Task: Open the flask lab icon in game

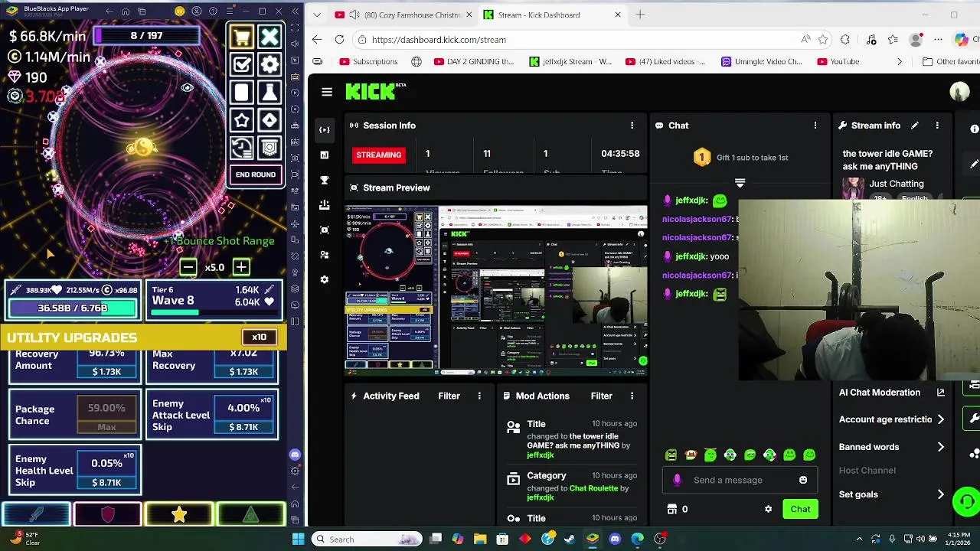Action: pos(269,93)
